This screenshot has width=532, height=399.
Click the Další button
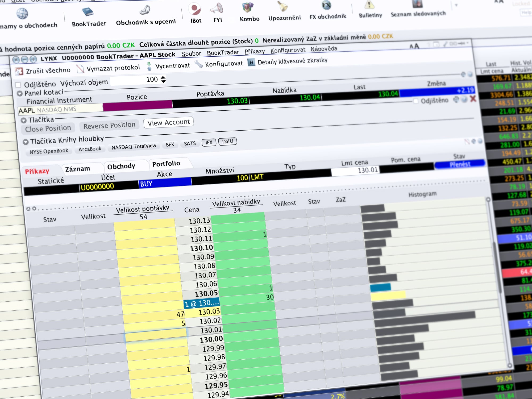228,142
